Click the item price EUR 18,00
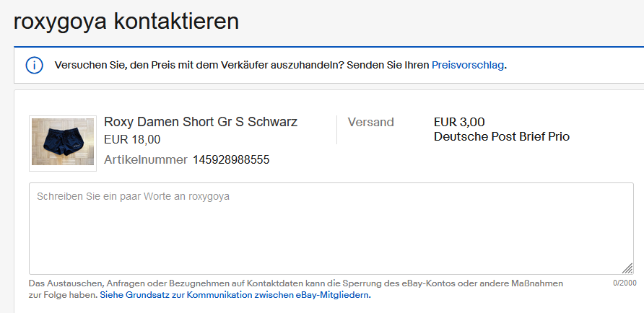The height and width of the screenshot is (313, 644). (x=132, y=139)
